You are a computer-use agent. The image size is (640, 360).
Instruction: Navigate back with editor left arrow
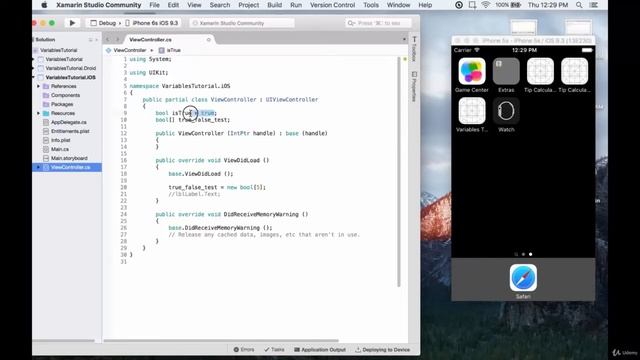pyautogui.click(x=108, y=40)
